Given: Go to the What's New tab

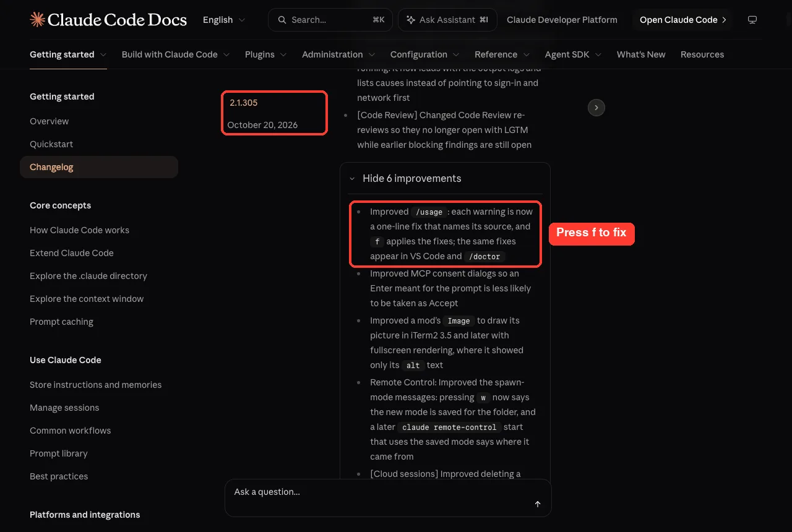Looking at the screenshot, I should coord(641,54).
